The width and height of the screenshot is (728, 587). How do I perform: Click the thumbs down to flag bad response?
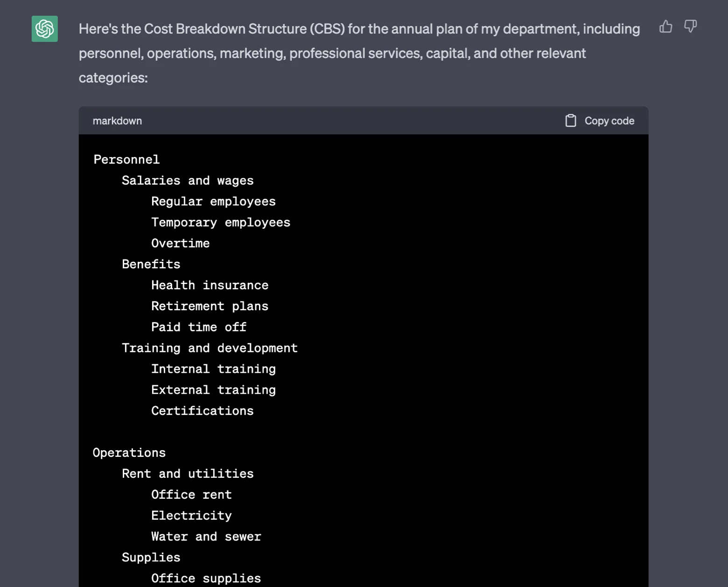point(690,27)
